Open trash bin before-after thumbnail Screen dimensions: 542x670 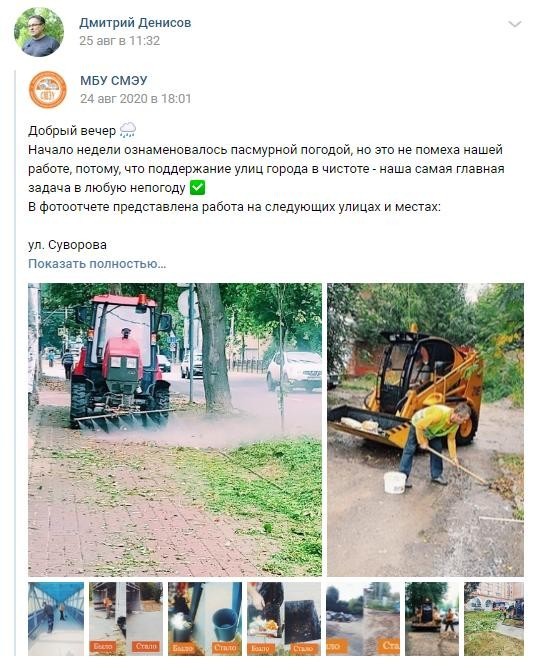(205, 619)
